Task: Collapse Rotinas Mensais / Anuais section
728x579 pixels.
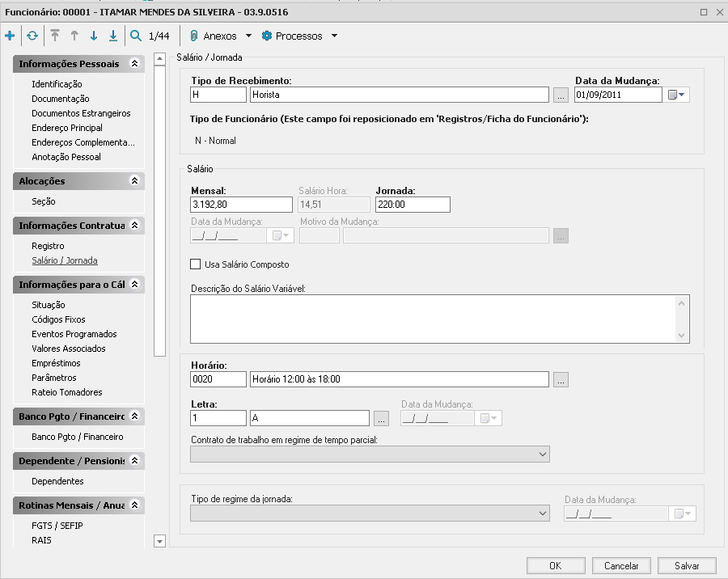Action: (x=134, y=505)
